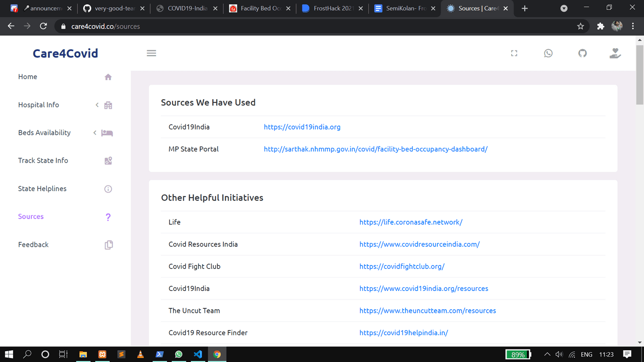Screen dimensions: 644x362
Task: Click the map marker icon for Track State Info
Action: point(108,161)
